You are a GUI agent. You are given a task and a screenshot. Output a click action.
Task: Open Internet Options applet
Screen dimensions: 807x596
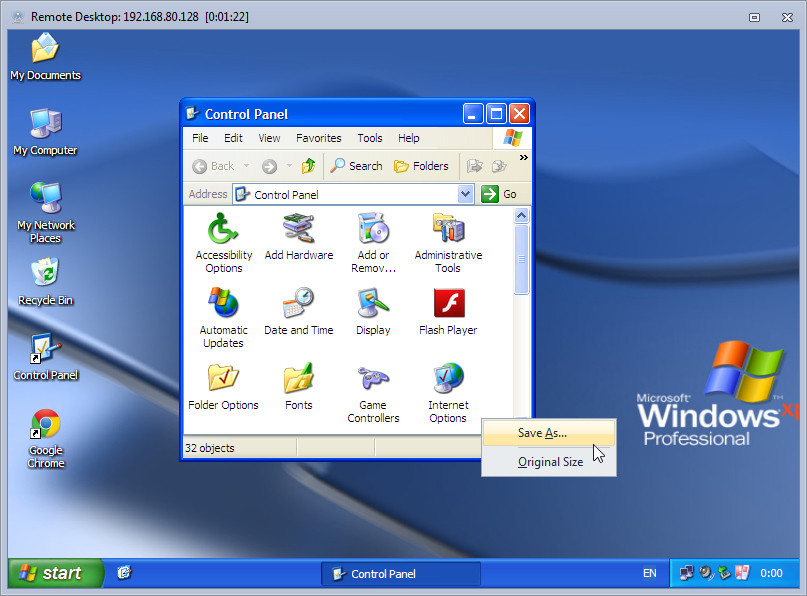point(448,392)
